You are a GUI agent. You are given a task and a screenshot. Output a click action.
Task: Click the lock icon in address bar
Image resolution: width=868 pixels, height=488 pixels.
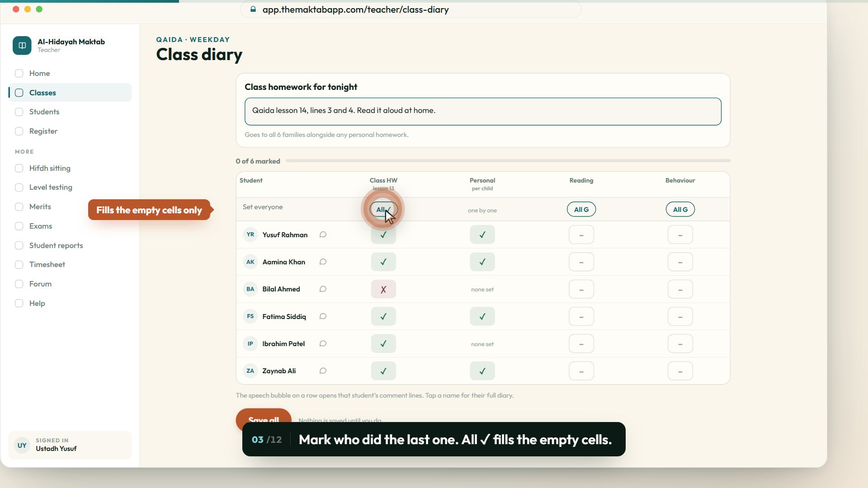pos(253,9)
